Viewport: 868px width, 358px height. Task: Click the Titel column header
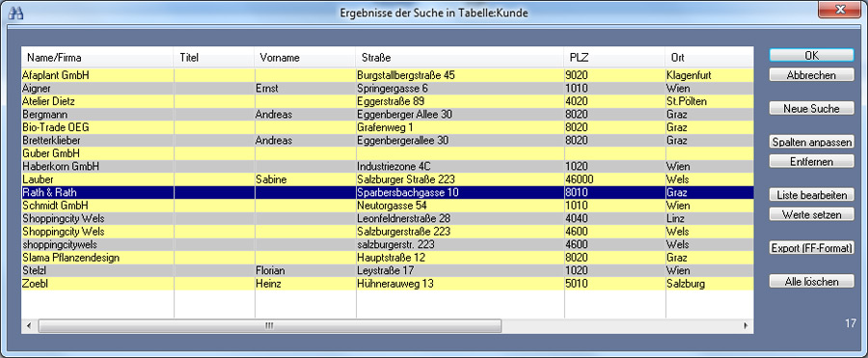click(214, 58)
